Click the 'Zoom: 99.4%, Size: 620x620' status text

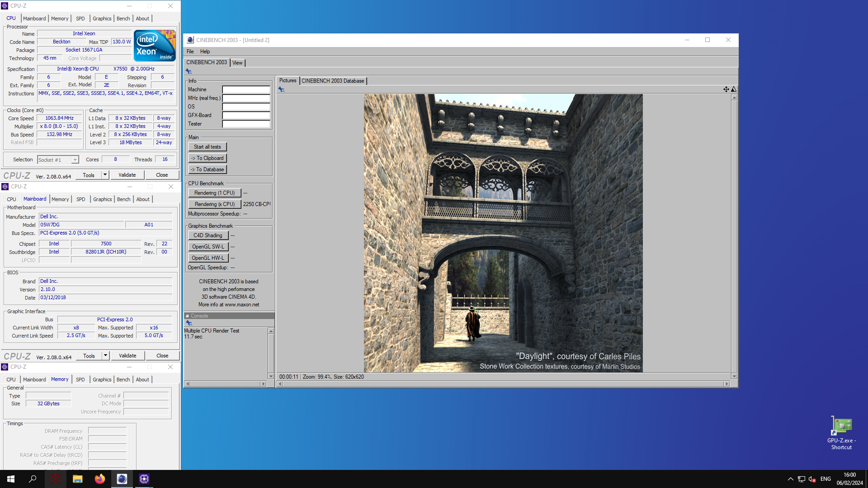[x=333, y=377]
